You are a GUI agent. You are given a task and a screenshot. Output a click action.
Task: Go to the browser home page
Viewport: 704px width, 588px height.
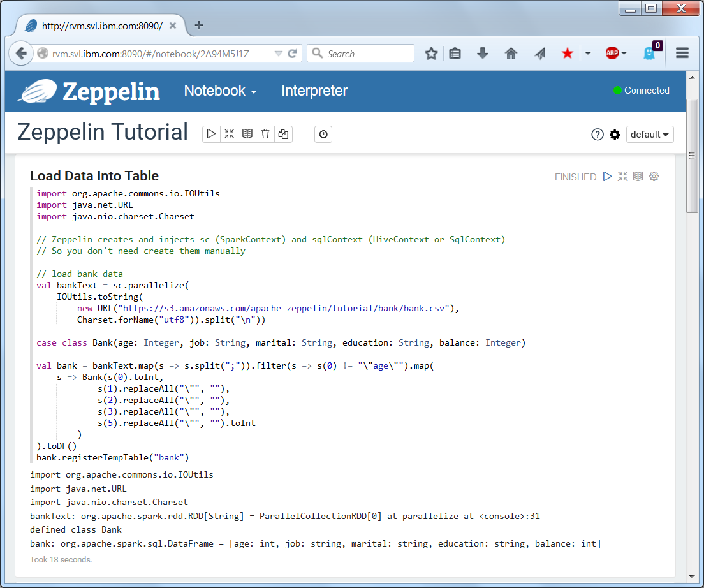511,54
